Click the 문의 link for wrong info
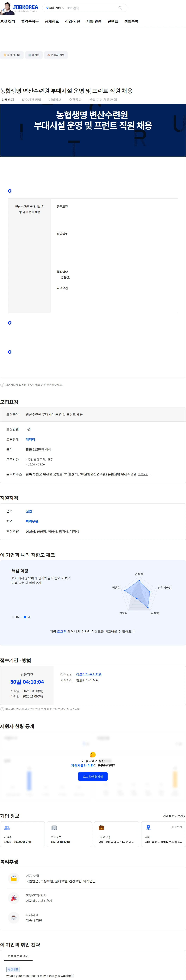The image size is (186, 980). [x=49, y=385]
